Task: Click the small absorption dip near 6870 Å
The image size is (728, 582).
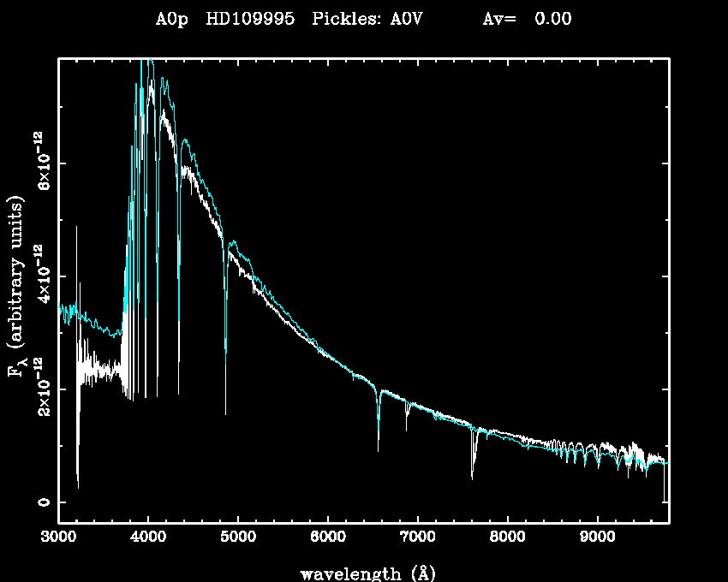Action: tap(407, 427)
